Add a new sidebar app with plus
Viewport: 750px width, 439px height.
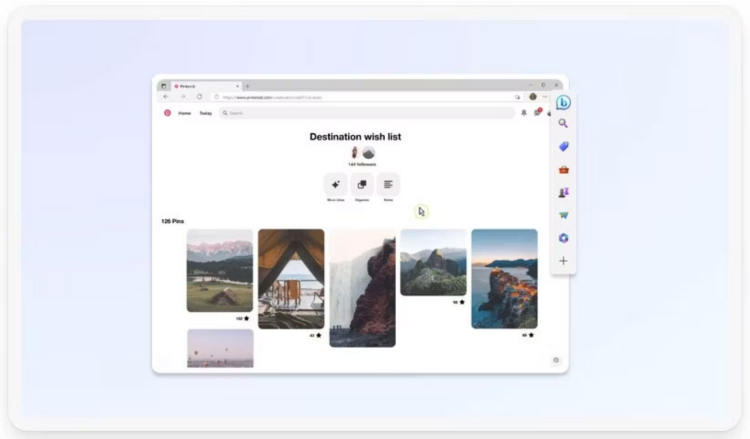pyautogui.click(x=563, y=261)
